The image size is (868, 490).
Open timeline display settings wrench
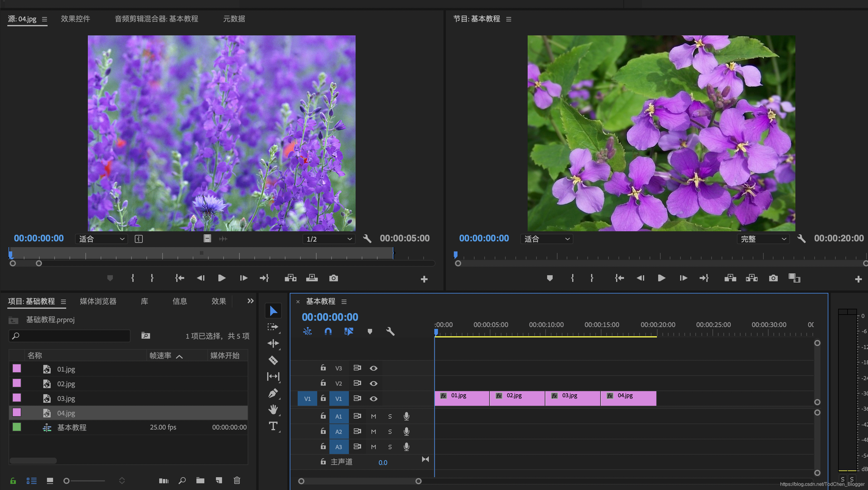390,331
